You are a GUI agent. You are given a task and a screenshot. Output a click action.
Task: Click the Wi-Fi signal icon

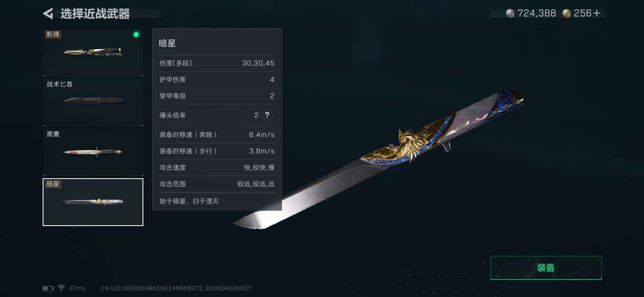61,288
